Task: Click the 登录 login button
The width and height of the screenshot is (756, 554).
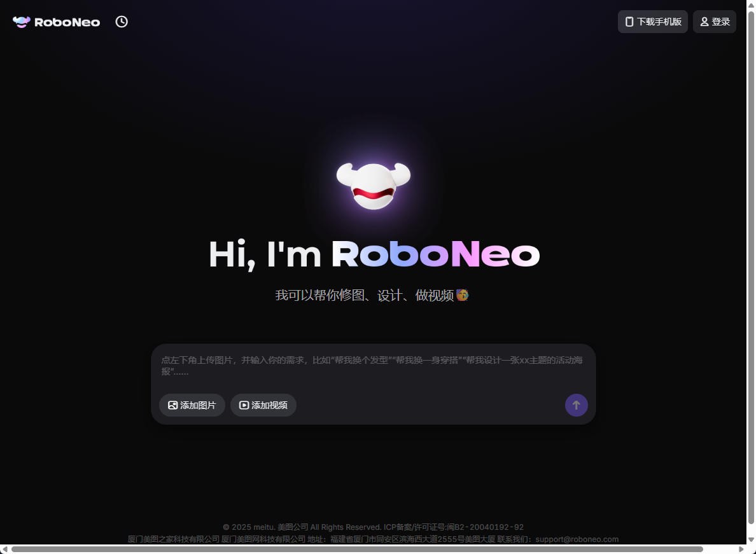Action: [x=715, y=22]
